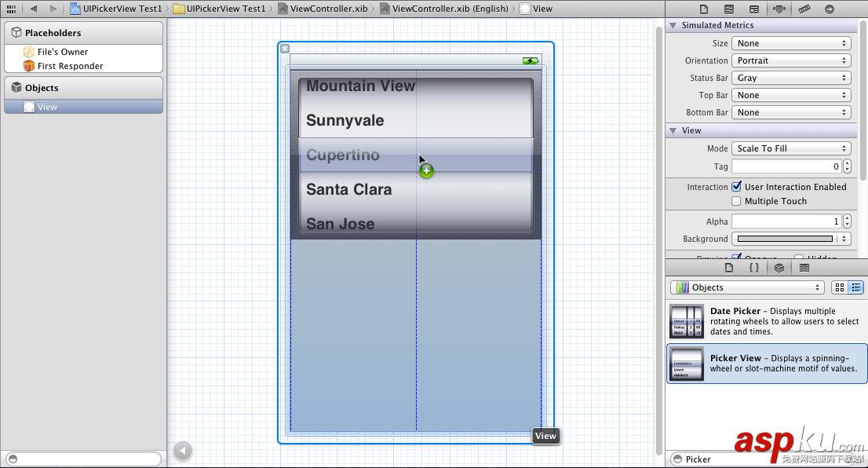
Task: Show the Code Snippet library
Action: [753, 268]
